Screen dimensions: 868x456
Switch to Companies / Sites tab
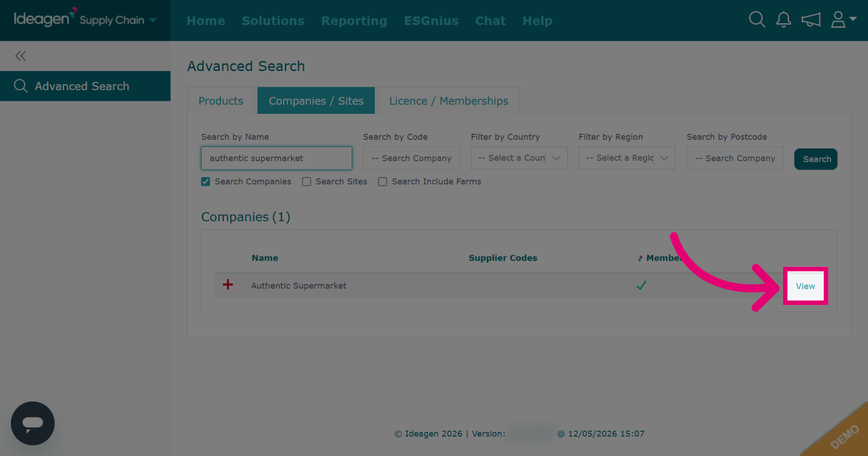[x=316, y=101]
